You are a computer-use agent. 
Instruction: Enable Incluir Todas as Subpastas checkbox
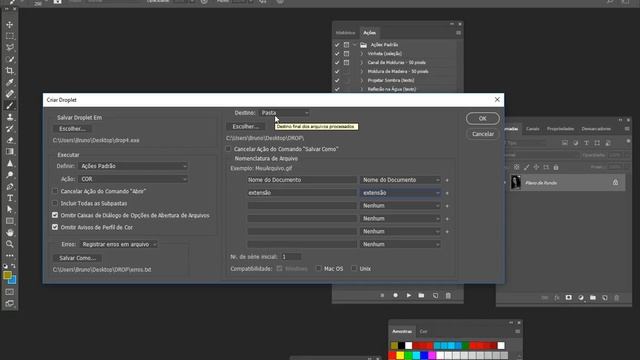click(55, 203)
